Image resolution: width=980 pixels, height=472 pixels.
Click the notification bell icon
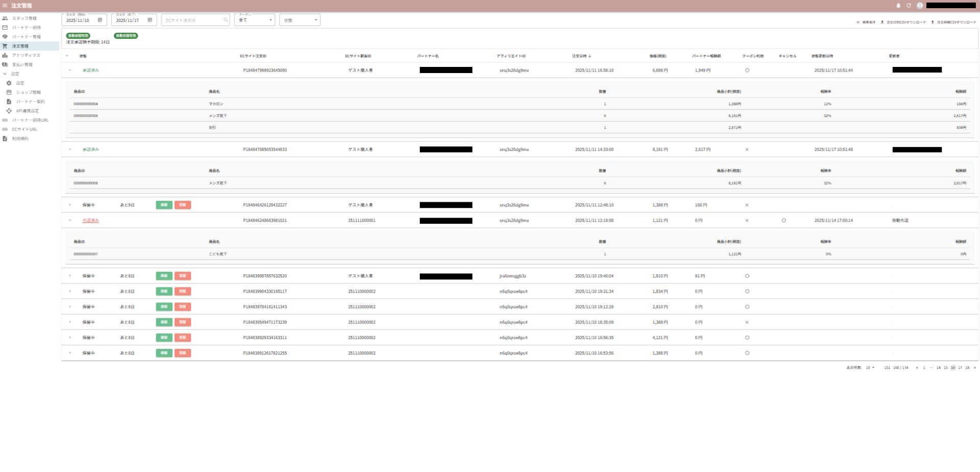[898, 6]
